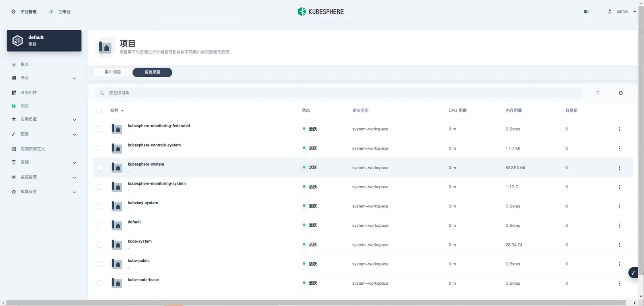Click the 状态 column header
The height and width of the screenshot is (306, 644).
click(x=306, y=111)
